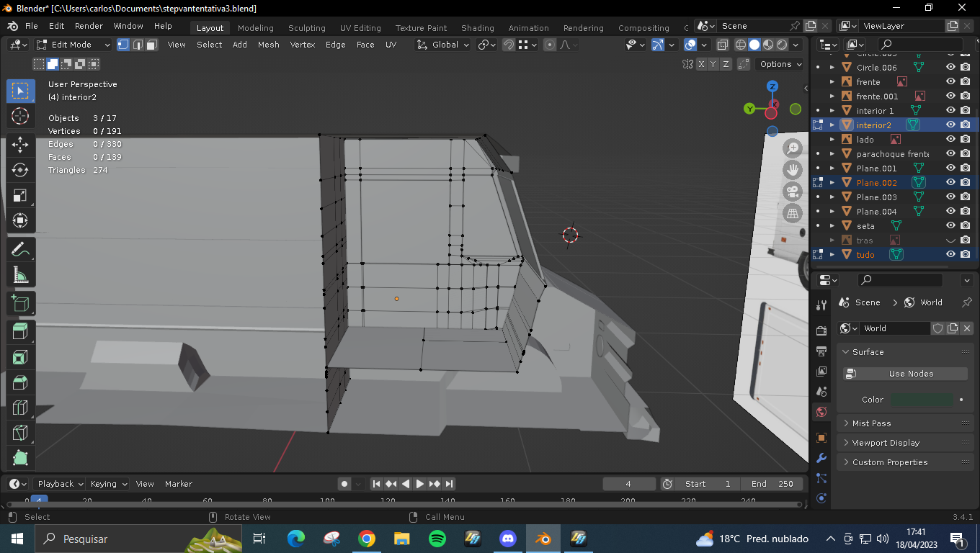Switch to face select mode
Image resolution: width=980 pixels, height=553 pixels.
(x=152, y=45)
